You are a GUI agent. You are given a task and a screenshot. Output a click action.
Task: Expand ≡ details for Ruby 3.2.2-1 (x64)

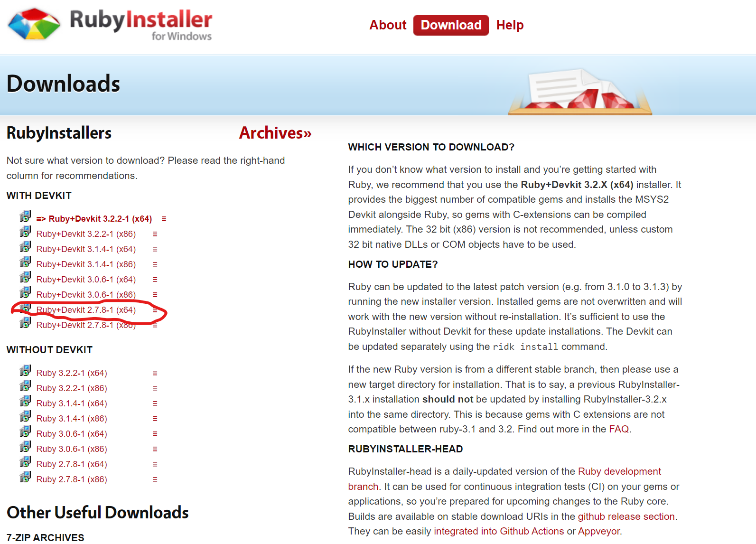coord(155,373)
